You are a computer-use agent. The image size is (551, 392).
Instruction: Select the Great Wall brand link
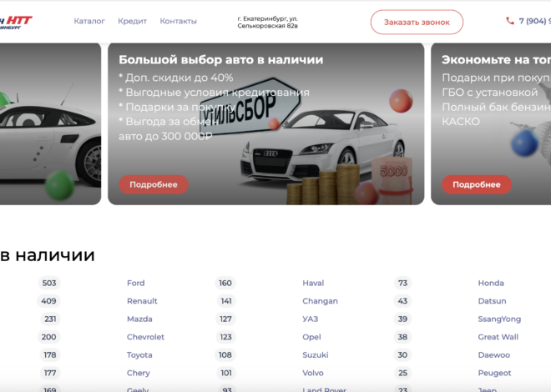point(498,337)
